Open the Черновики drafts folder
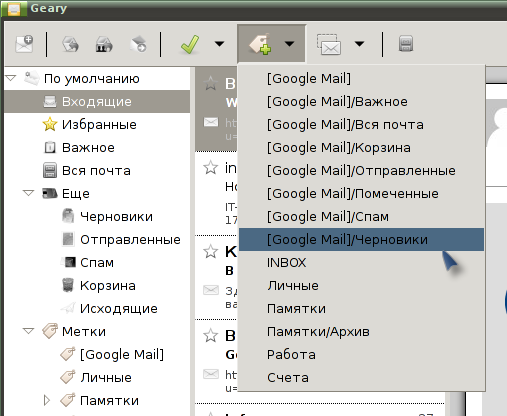The height and width of the screenshot is (416, 507). point(97,216)
